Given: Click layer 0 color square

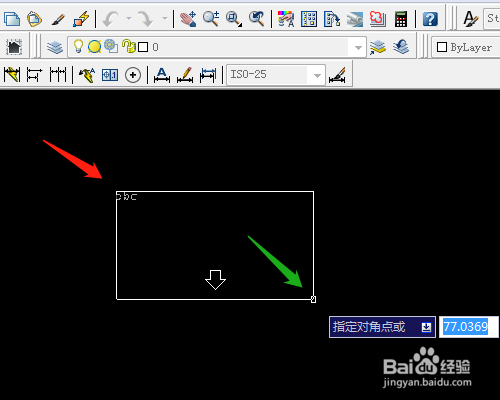Looking at the screenshot, I should (143, 47).
